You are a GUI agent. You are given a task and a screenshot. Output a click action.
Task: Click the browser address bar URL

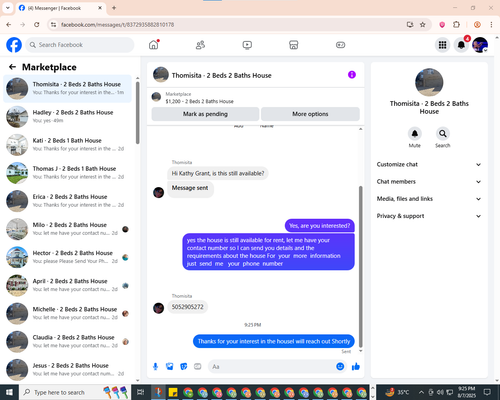click(x=118, y=25)
